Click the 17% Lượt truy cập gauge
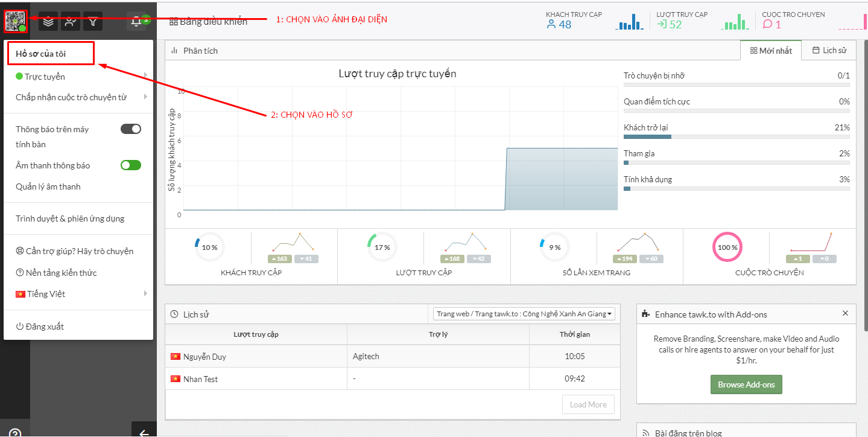The width and height of the screenshot is (868, 437). pyautogui.click(x=382, y=247)
